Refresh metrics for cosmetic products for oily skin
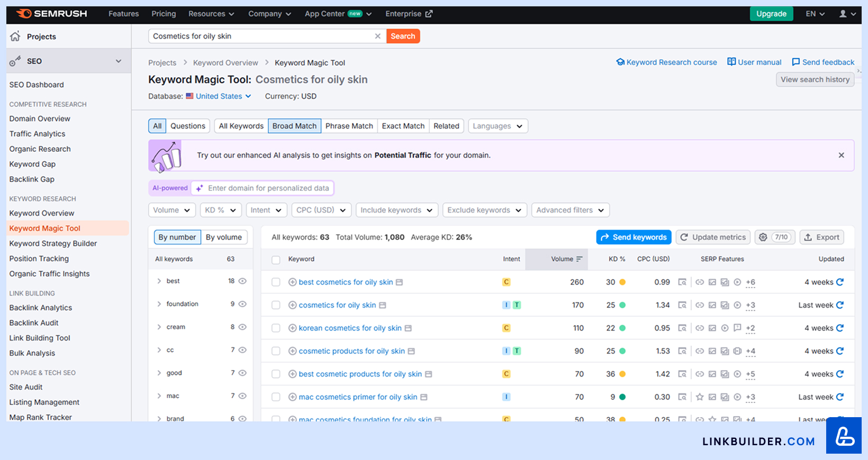The width and height of the screenshot is (868, 460). point(840,351)
